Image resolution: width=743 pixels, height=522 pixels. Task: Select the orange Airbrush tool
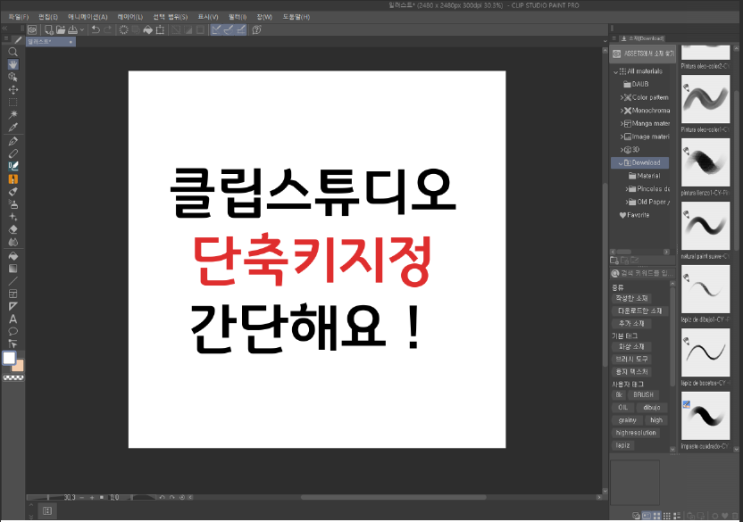tap(13, 179)
